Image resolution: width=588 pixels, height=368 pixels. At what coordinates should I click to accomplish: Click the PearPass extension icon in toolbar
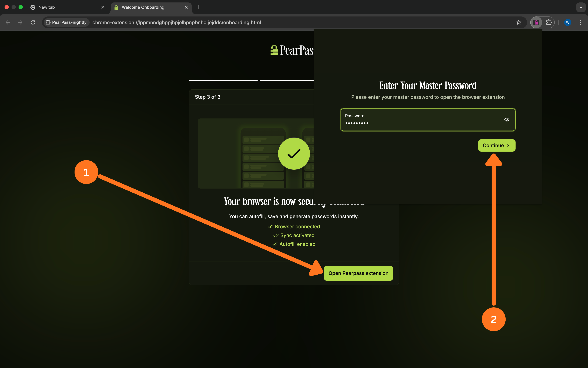tap(536, 22)
